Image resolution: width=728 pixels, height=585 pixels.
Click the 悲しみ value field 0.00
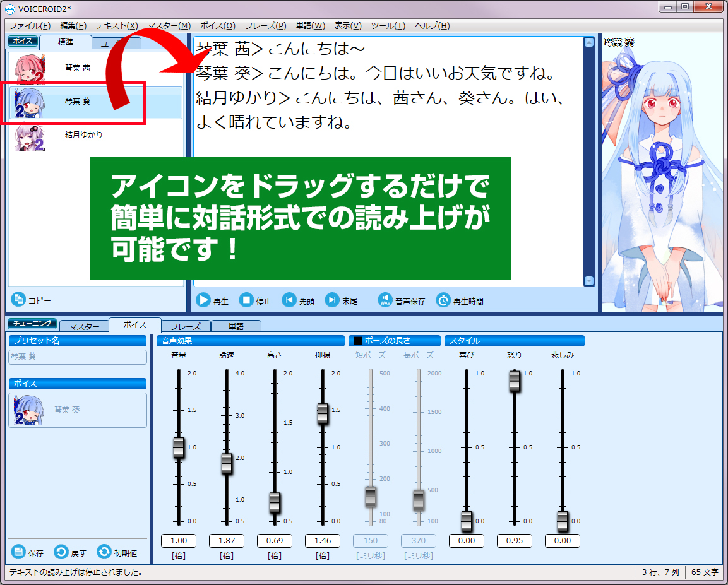tap(563, 540)
